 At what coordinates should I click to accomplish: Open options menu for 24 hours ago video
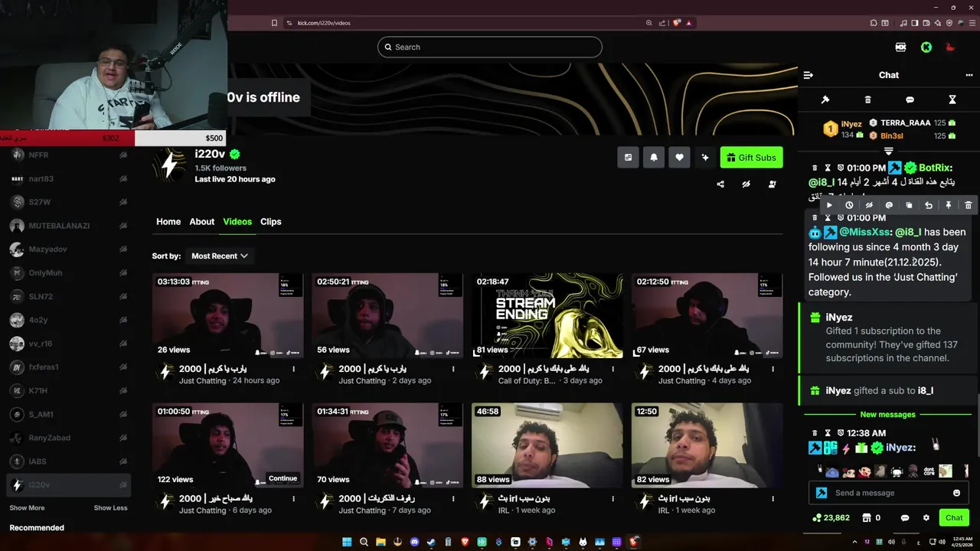click(x=293, y=369)
